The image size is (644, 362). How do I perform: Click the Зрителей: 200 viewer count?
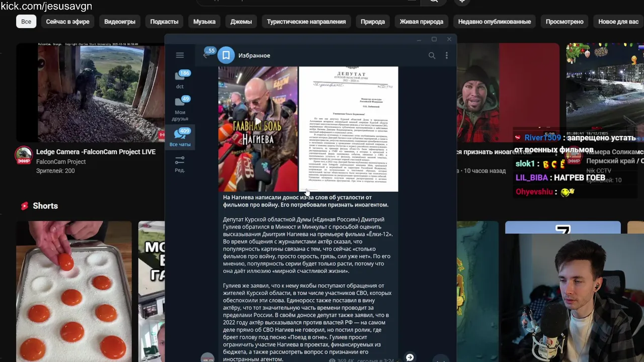pos(55,171)
